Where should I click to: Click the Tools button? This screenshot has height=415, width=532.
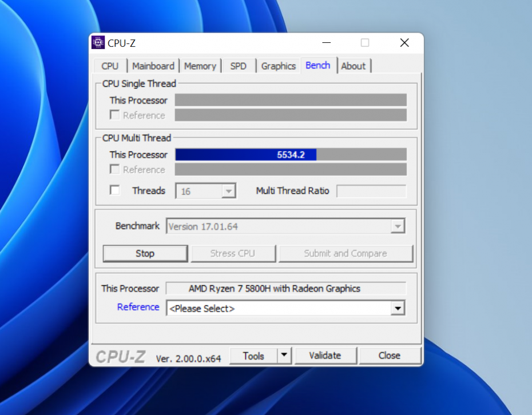[x=253, y=356]
